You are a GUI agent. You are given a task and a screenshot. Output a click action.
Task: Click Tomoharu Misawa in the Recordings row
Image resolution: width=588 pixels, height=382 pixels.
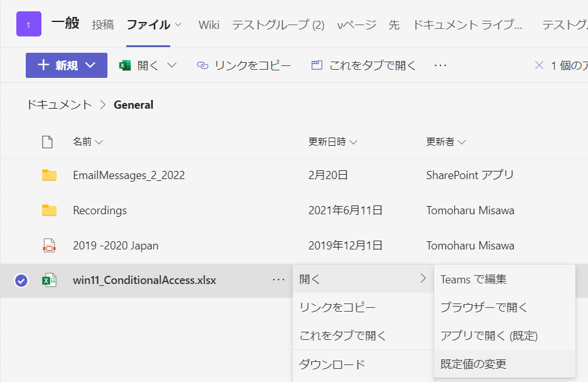471,210
